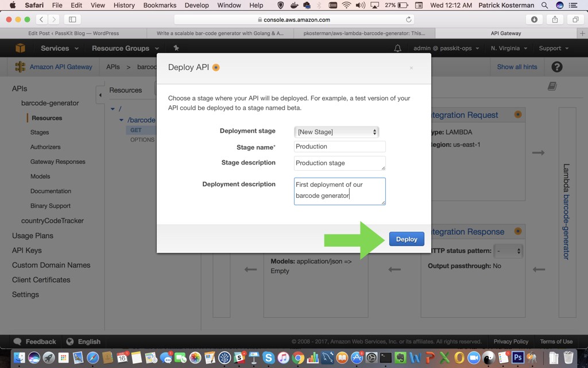Open Integration Response heading link
588x368 pixels.
[x=467, y=232]
